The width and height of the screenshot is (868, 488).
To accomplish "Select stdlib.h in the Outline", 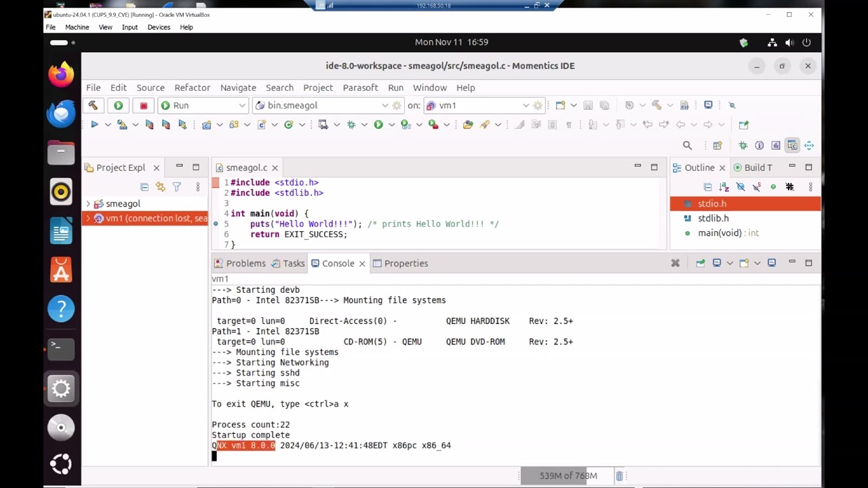I will [x=713, y=218].
